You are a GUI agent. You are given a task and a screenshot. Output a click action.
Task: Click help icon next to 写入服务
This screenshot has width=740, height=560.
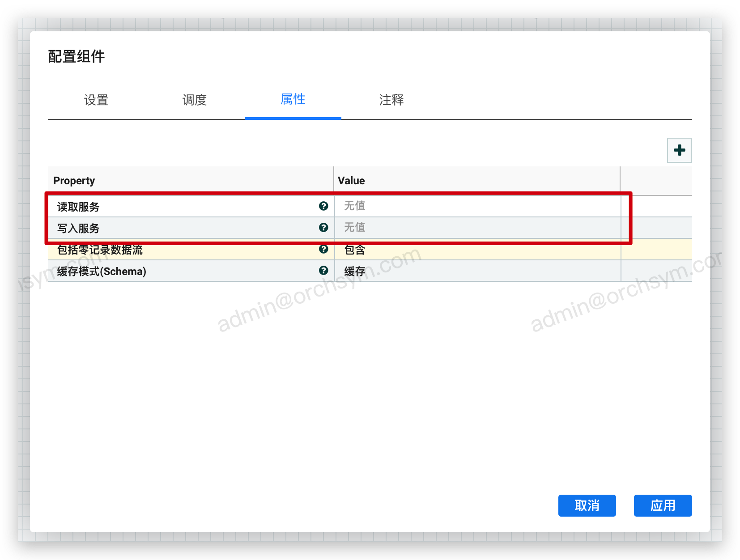click(323, 228)
